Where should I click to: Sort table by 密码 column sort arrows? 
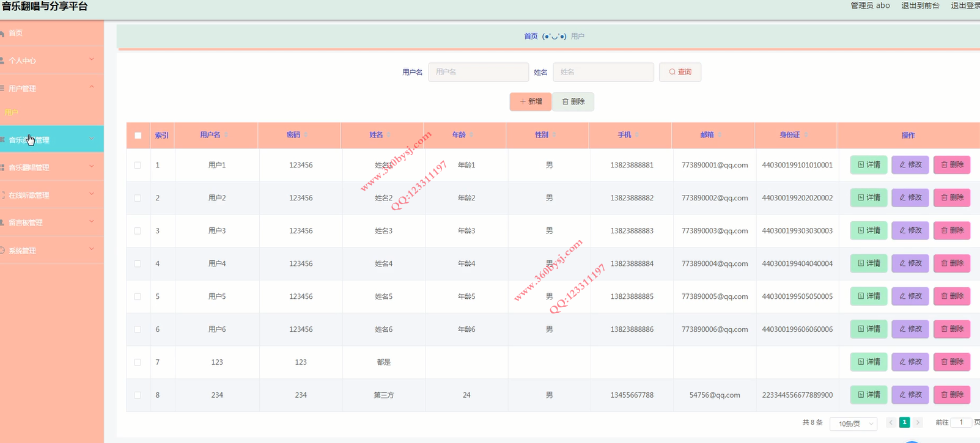coord(306,135)
